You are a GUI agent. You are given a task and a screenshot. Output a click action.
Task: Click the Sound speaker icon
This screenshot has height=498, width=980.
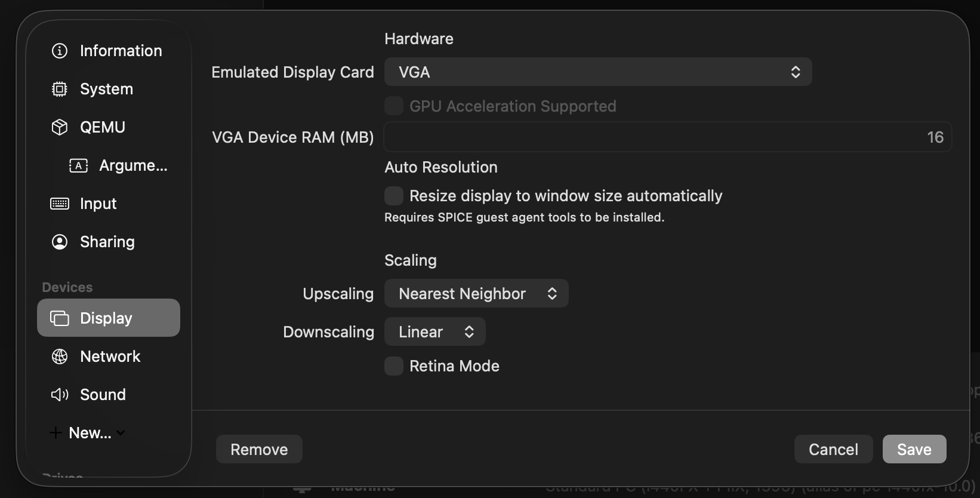[x=60, y=395]
